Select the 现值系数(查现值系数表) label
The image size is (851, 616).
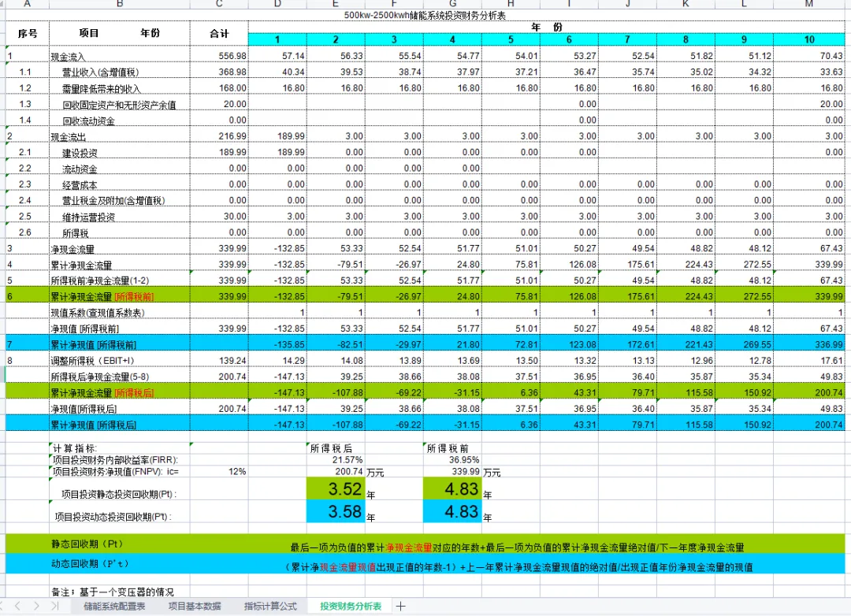pyautogui.click(x=98, y=313)
